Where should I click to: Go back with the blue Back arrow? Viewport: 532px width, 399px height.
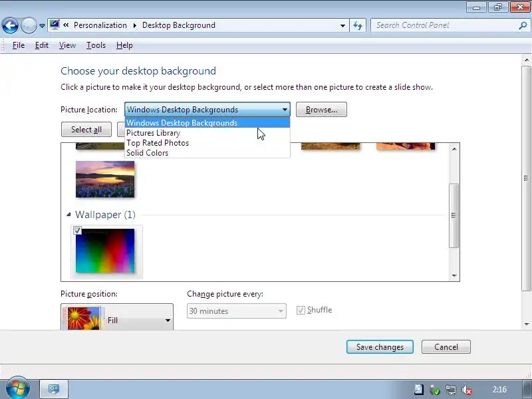[x=10, y=25]
